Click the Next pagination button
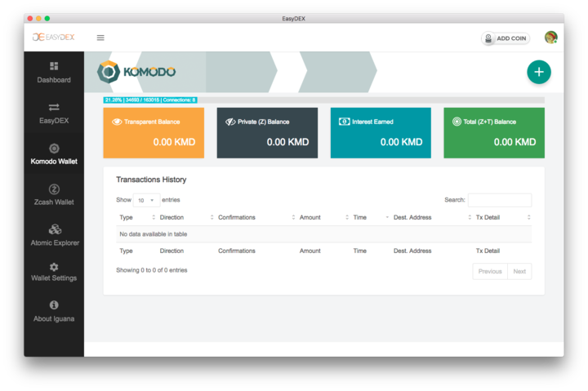The image size is (588, 391). 519,271
